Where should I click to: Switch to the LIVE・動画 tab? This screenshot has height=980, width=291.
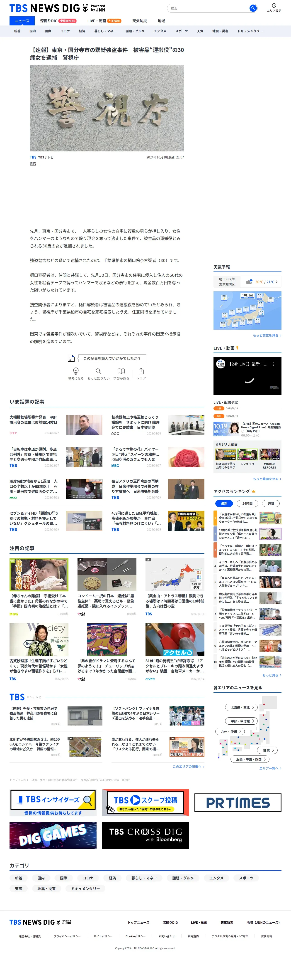(104, 21)
